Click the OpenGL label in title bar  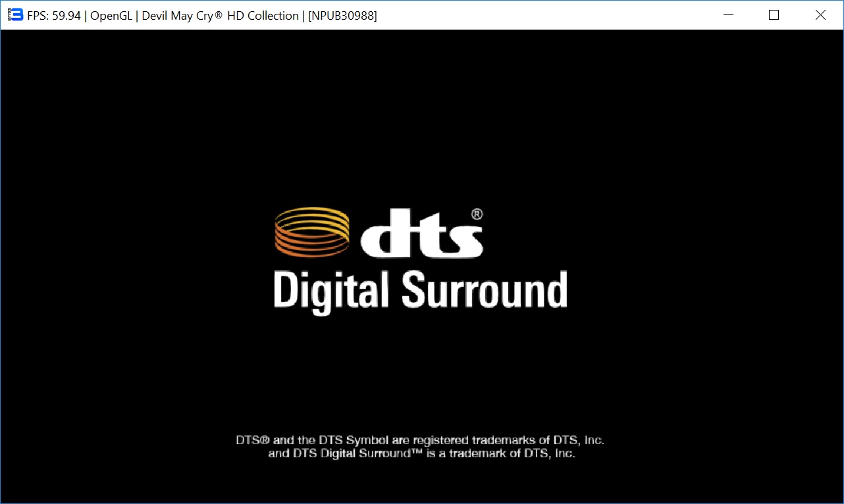pyautogui.click(x=111, y=16)
